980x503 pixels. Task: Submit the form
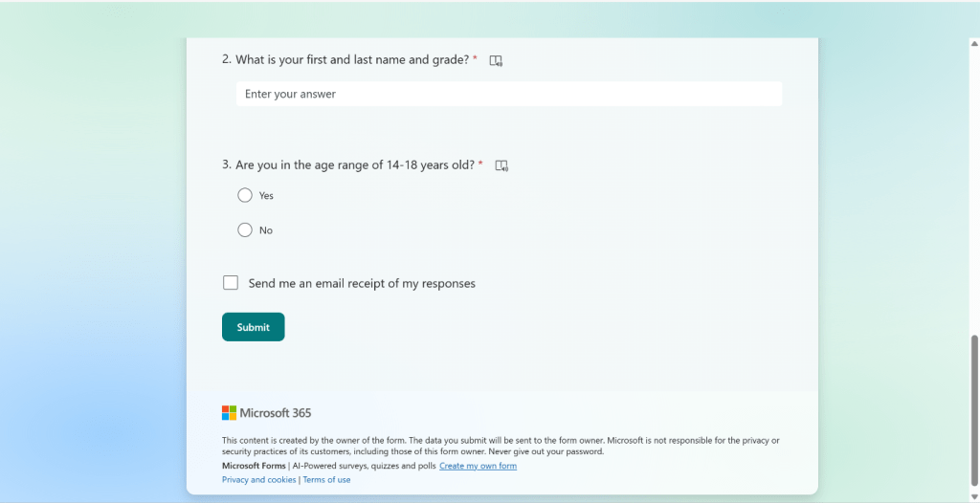pos(253,327)
